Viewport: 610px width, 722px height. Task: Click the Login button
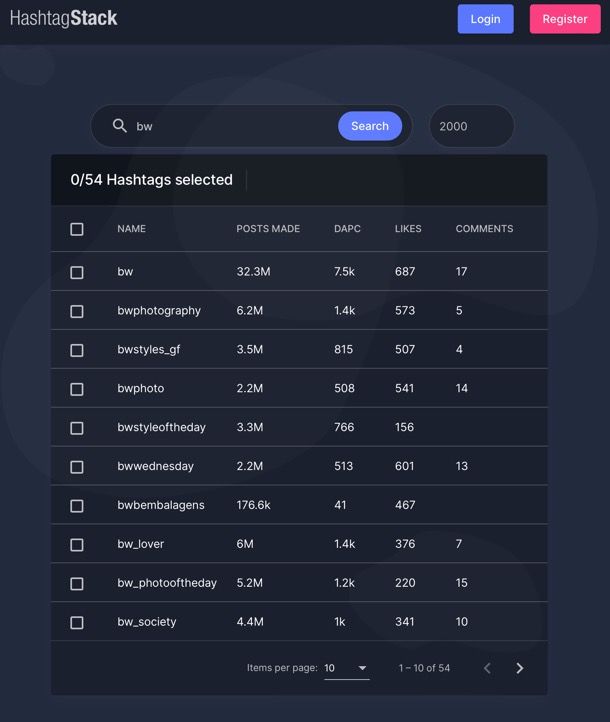tap(486, 19)
